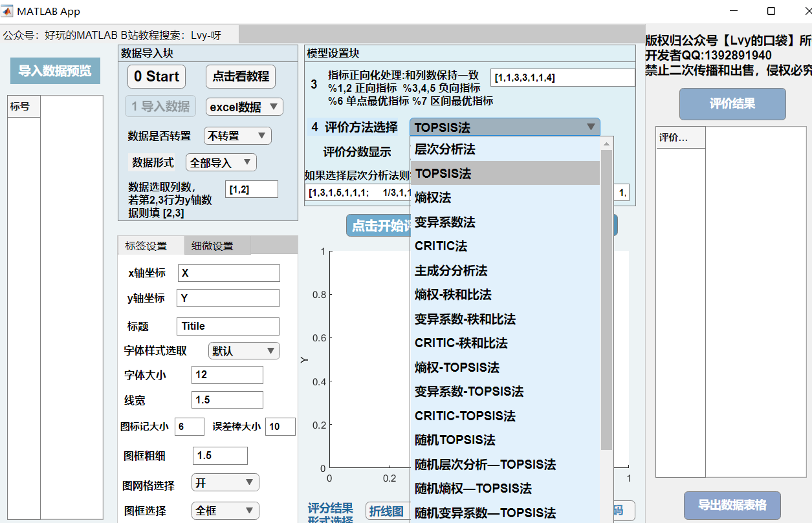The image size is (812, 523).
Task: Choose 熵权法 from the method list
Action: (433, 198)
